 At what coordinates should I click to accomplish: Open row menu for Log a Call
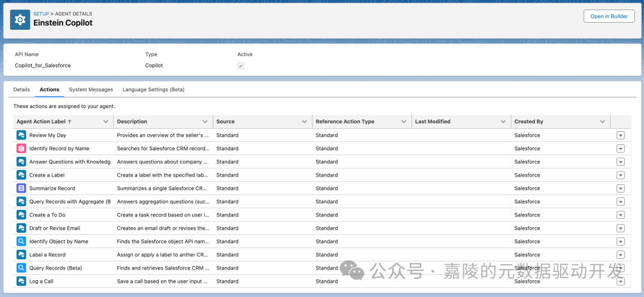tap(621, 281)
